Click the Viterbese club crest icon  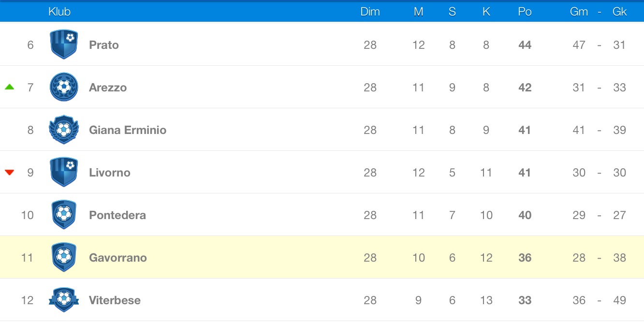click(x=64, y=300)
